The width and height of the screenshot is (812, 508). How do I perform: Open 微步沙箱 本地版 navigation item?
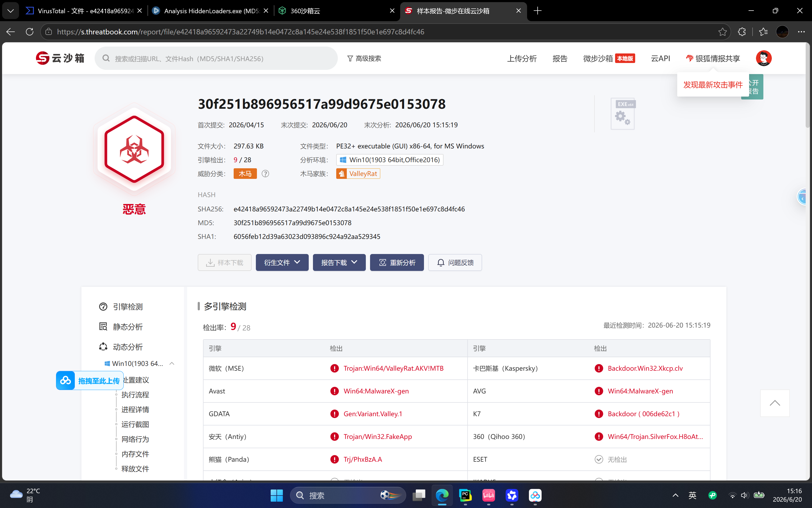pos(609,58)
